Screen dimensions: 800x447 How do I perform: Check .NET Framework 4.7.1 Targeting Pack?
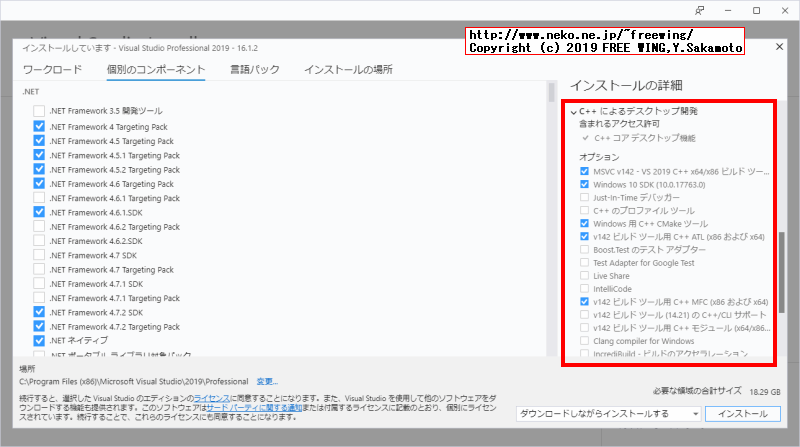pos(39,297)
